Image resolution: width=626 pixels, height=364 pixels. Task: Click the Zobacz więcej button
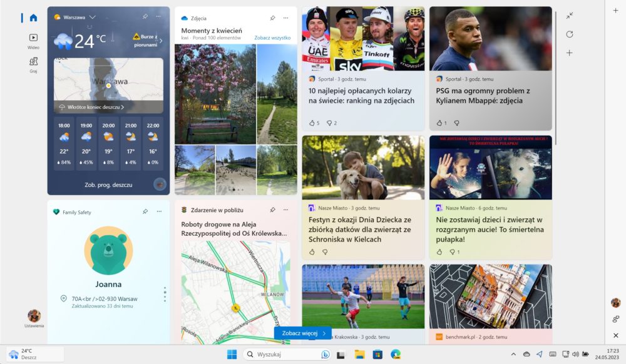click(x=302, y=333)
